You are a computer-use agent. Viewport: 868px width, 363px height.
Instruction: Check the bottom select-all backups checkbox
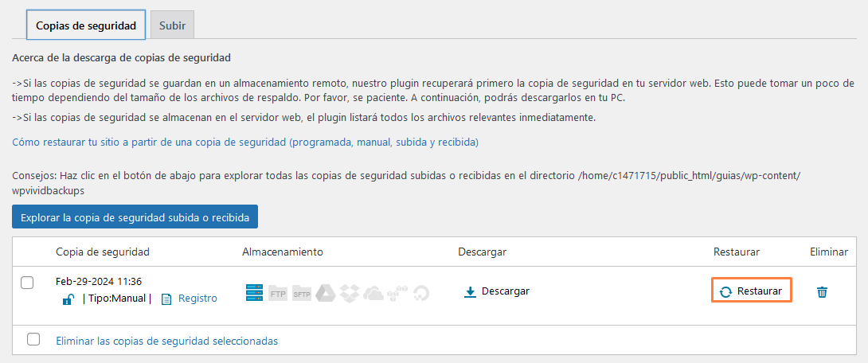tap(33, 339)
